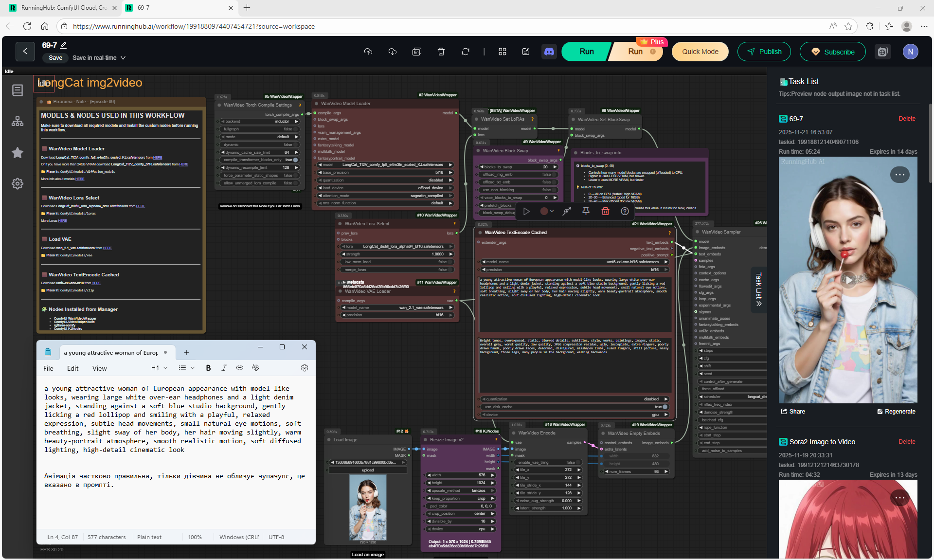
Task: Open the node tree icon in sidebar
Action: [18, 122]
